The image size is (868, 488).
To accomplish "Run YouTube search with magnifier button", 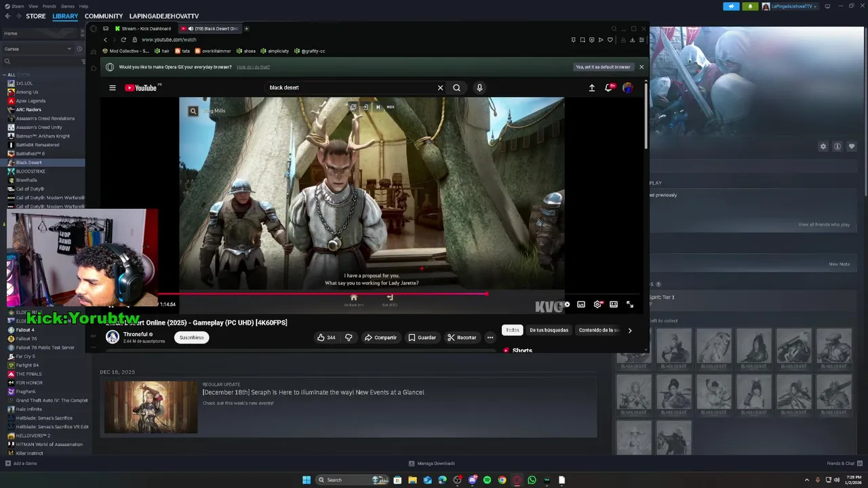I will (456, 87).
